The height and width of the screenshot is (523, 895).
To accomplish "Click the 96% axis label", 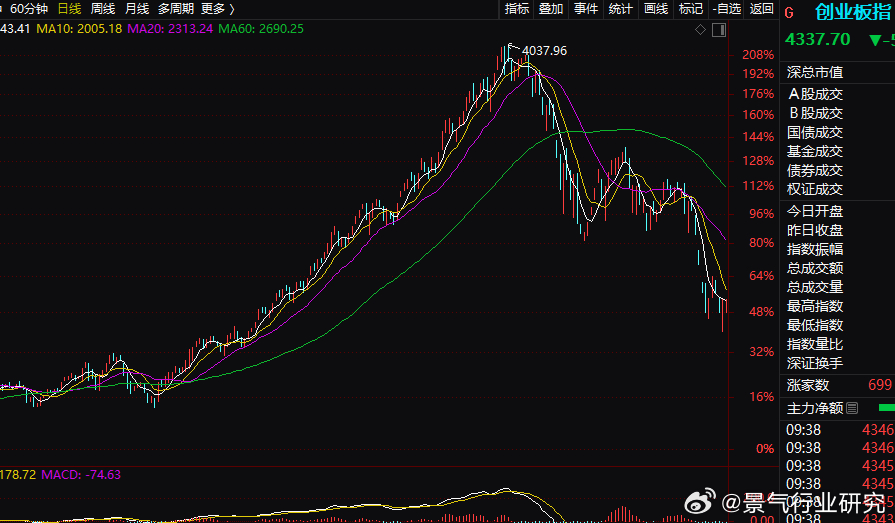I will [761, 214].
